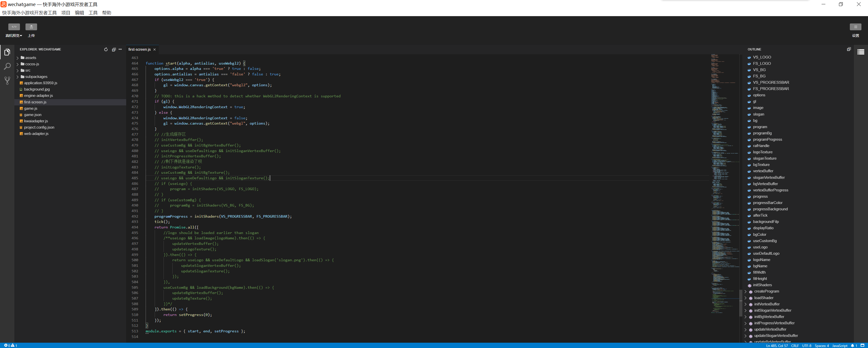868x348 pixels.
Task: Close the first-screen.js tab
Action: (x=155, y=49)
